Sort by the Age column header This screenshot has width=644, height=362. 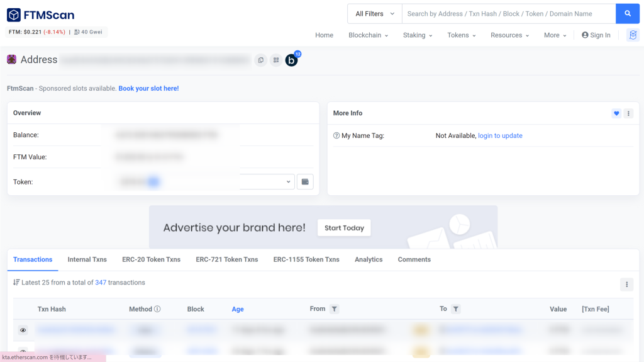238,309
